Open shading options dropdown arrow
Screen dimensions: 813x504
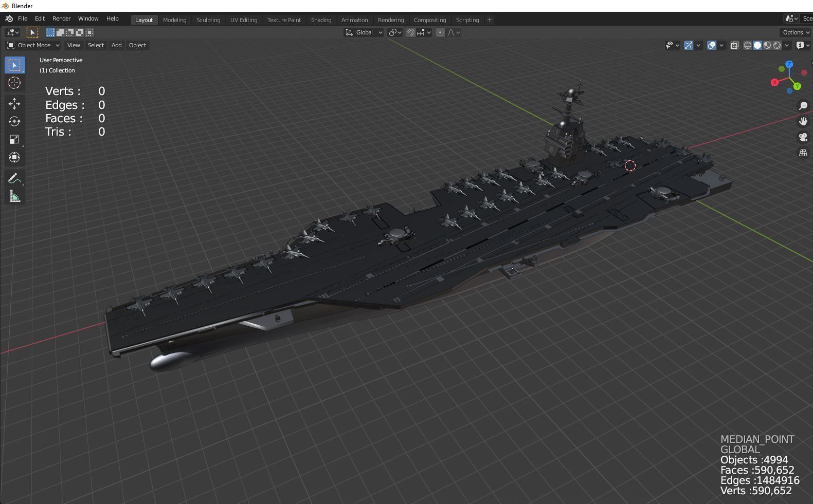point(787,45)
